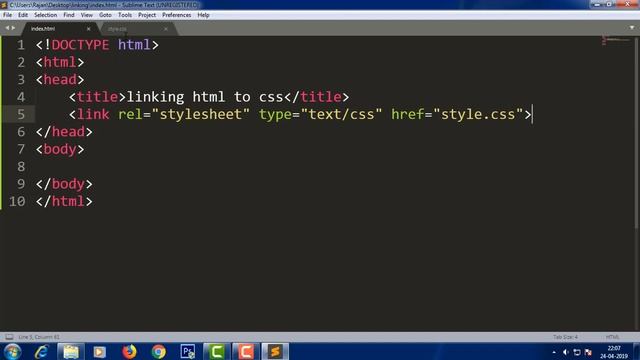Open the tab list dropdown arrow
This screenshot has width=640, height=360.
click(632, 28)
